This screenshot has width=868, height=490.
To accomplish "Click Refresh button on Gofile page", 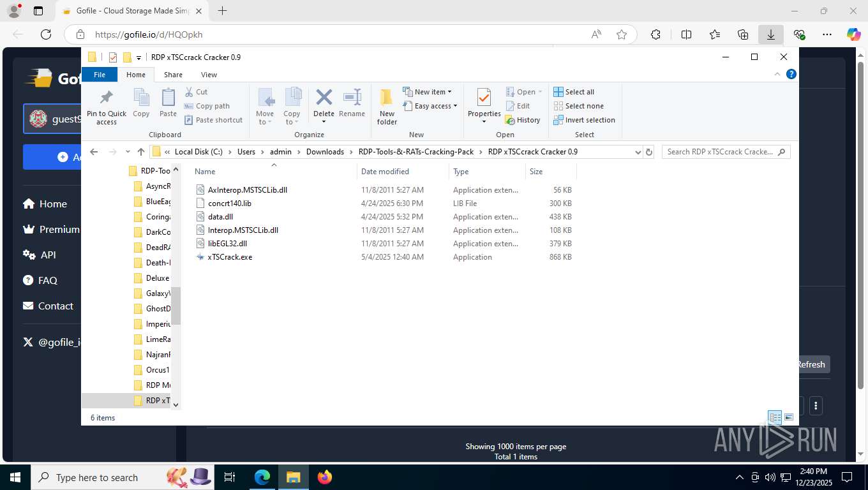I will click(x=811, y=364).
